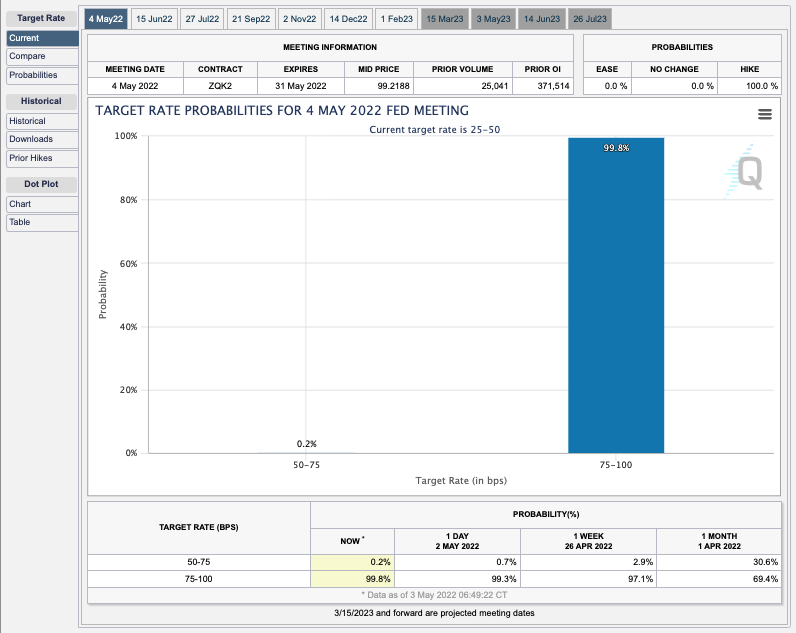796x633 pixels.
Task: Click the 75-100 target rate row label
Action: pos(198,579)
